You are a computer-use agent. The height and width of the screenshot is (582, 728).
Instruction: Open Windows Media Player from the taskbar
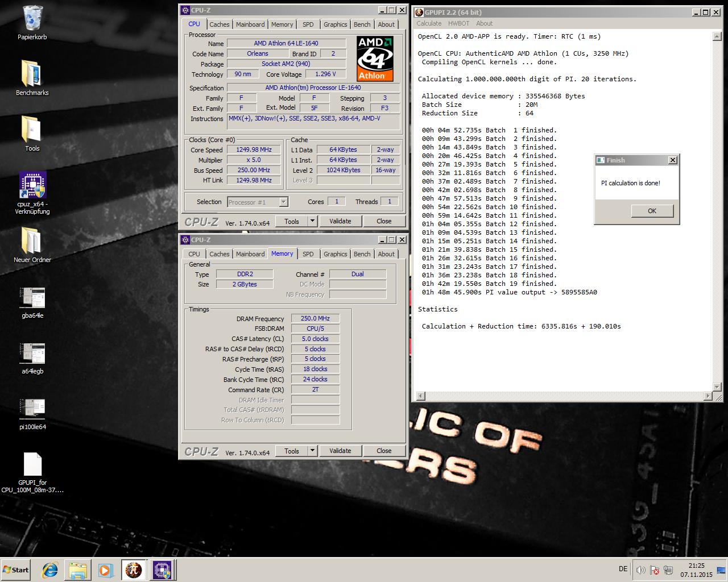click(105, 570)
